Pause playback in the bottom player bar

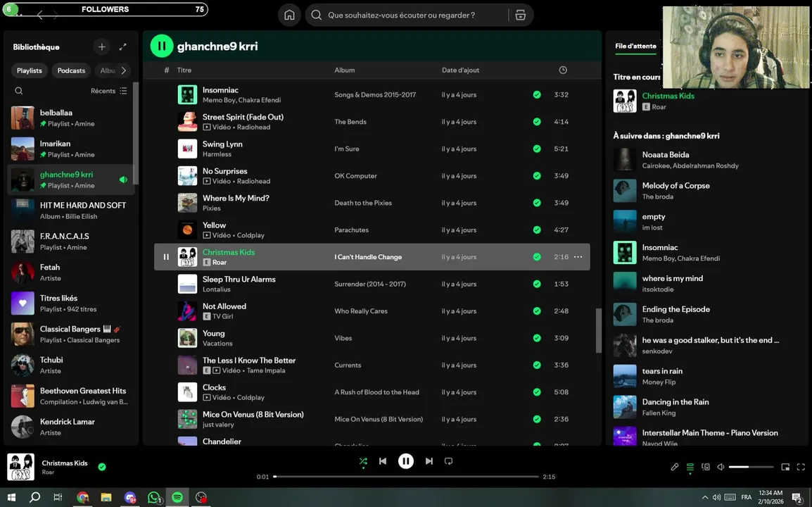click(405, 461)
